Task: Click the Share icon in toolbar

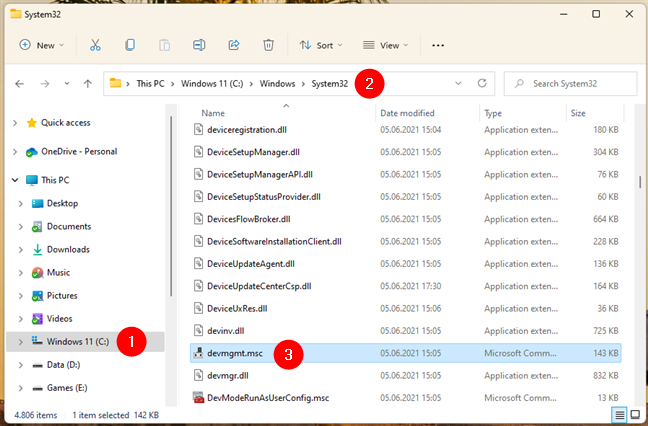Action: point(234,45)
